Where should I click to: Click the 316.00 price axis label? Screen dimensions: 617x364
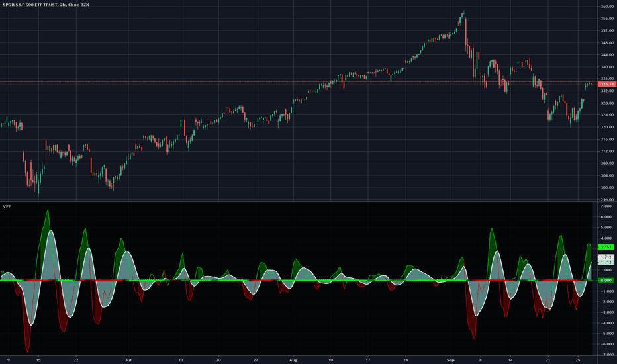click(x=607, y=139)
